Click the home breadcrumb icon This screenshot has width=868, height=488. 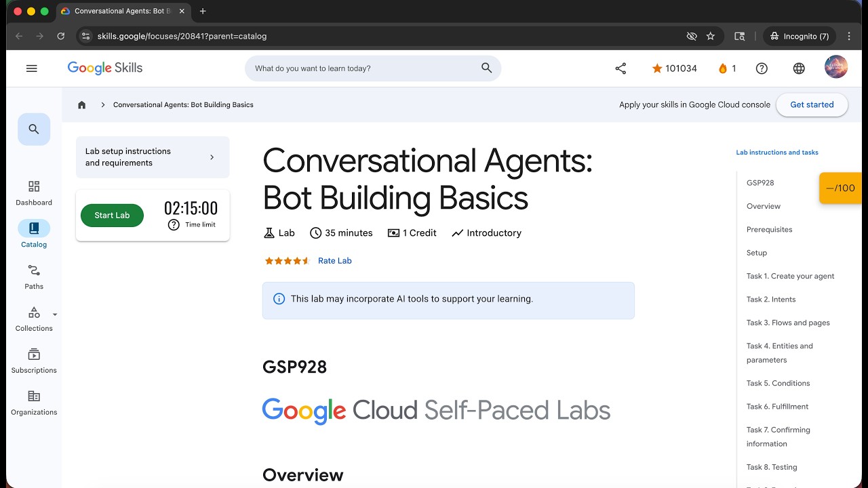[82, 105]
